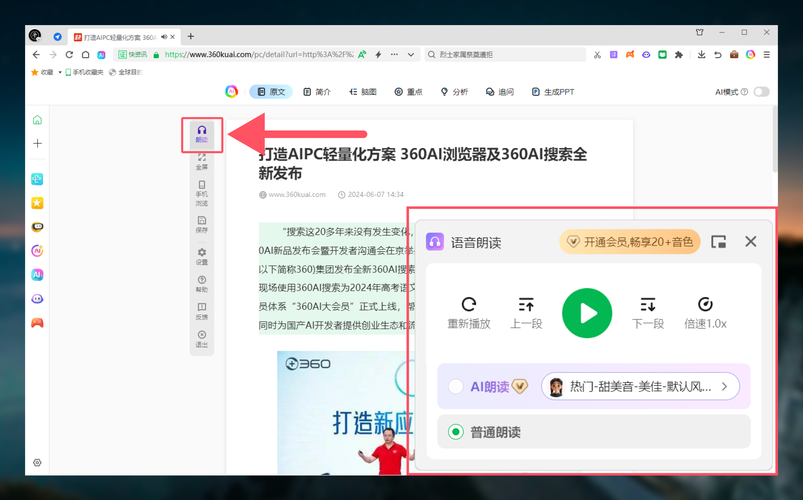The width and height of the screenshot is (803, 500).
Task: Open the blue AI square sidebar app
Action: coord(37,275)
